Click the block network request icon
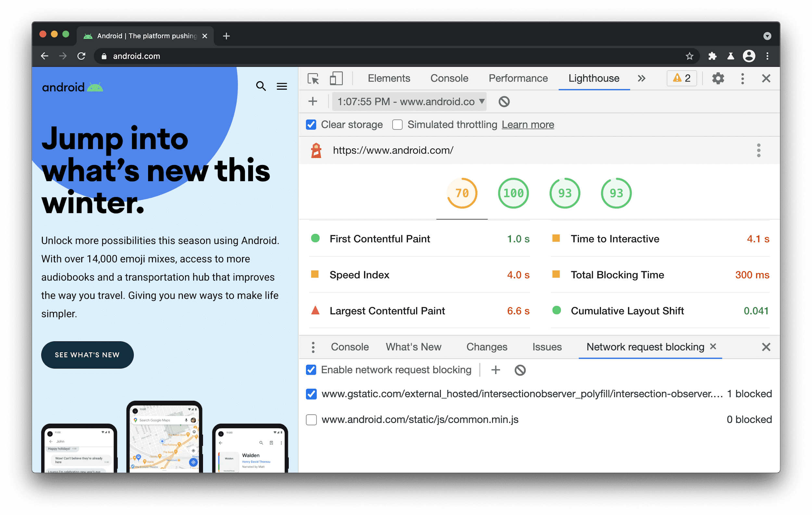This screenshot has width=812, height=515. [x=520, y=370]
